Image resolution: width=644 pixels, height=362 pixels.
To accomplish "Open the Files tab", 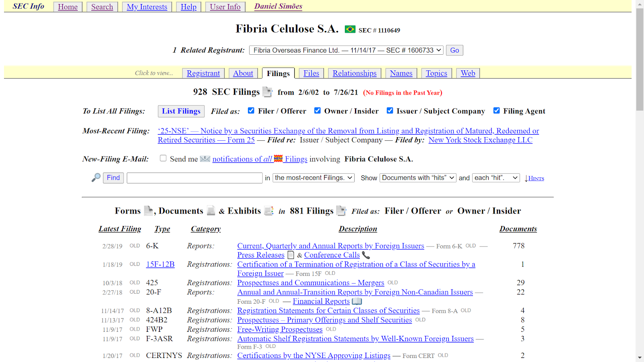I will point(311,73).
